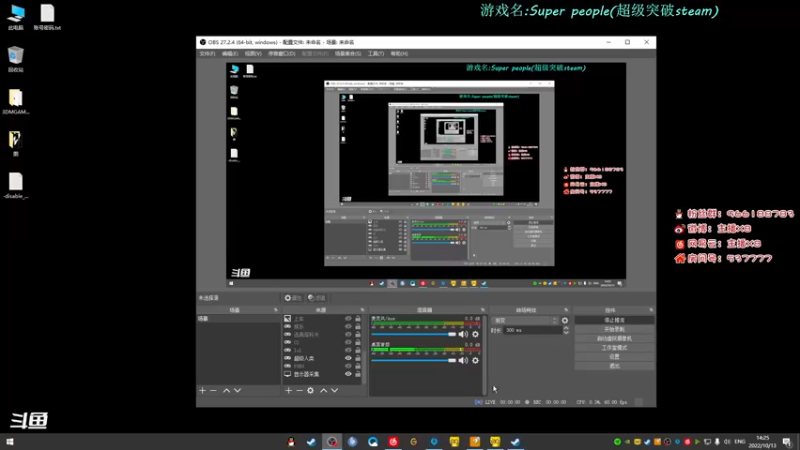Open the 回收站 recycle bin on the desktop
Screen dimensions: 800x450
tap(16, 59)
